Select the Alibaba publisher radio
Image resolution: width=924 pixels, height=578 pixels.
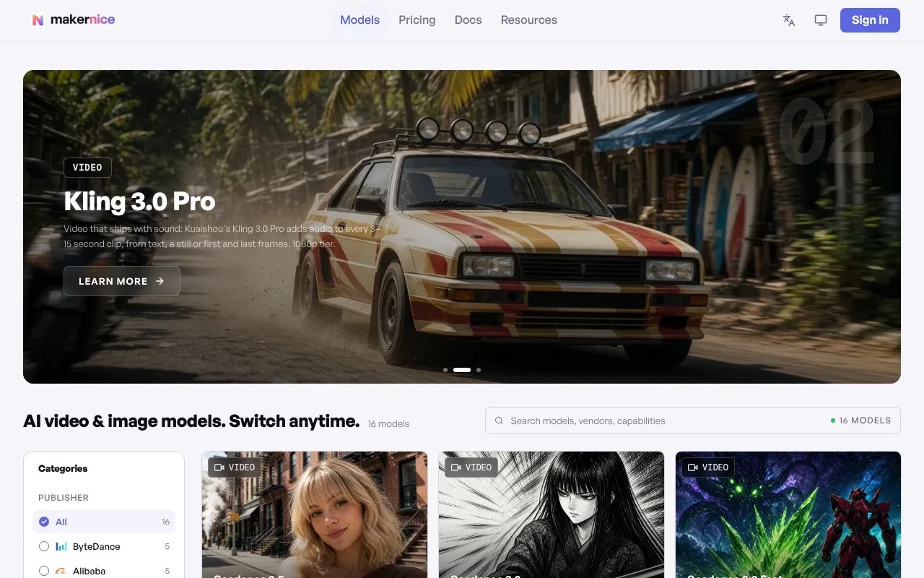coord(44,571)
